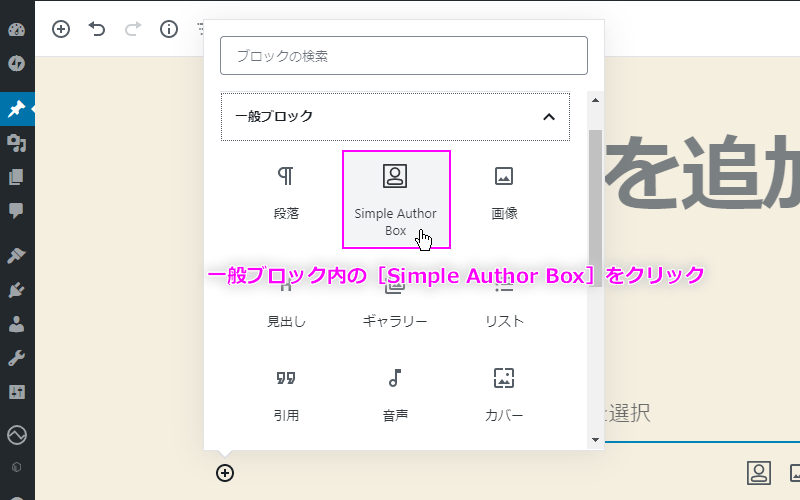Image resolution: width=800 pixels, height=500 pixels.
Task: Insert the 音声 audio block
Action: [x=395, y=396]
